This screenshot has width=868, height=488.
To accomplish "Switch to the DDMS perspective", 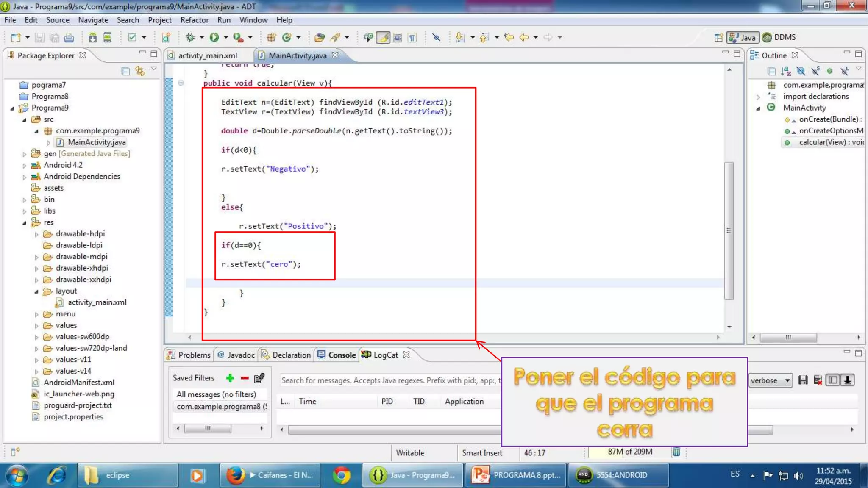I will [779, 37].
